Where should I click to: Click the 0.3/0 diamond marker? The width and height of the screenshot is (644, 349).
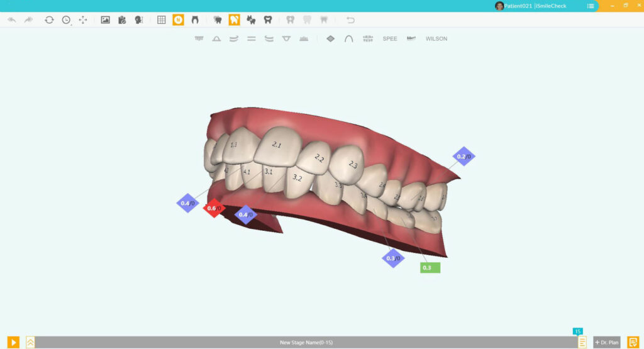[x=393, y=258]
